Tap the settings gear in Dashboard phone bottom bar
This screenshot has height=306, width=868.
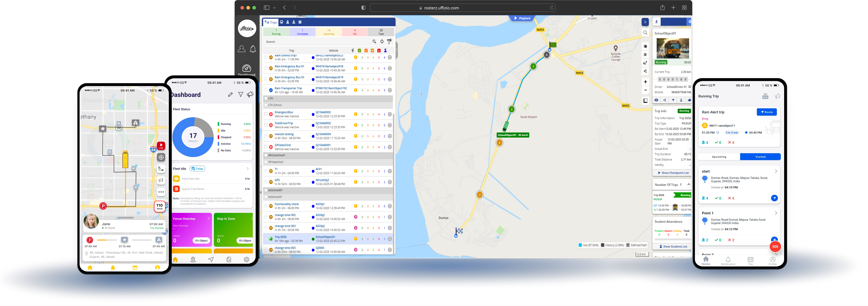[x=247, y=260]
